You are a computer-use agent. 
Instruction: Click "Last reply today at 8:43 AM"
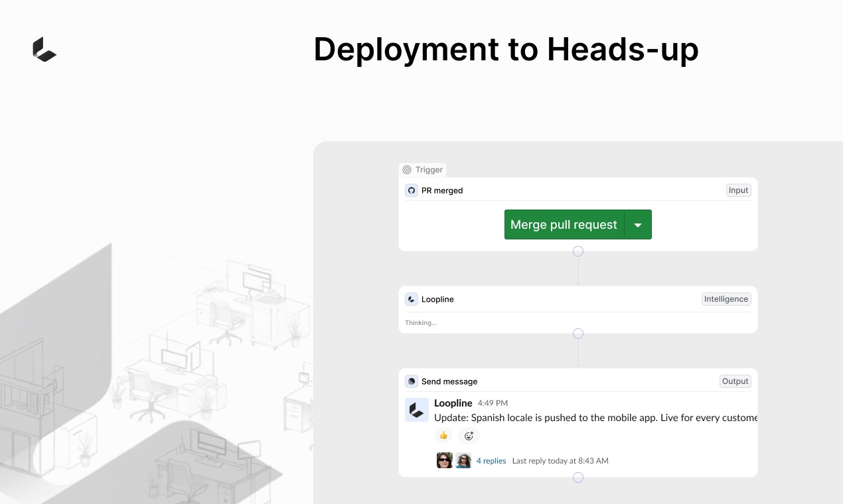tap(560, 461)
